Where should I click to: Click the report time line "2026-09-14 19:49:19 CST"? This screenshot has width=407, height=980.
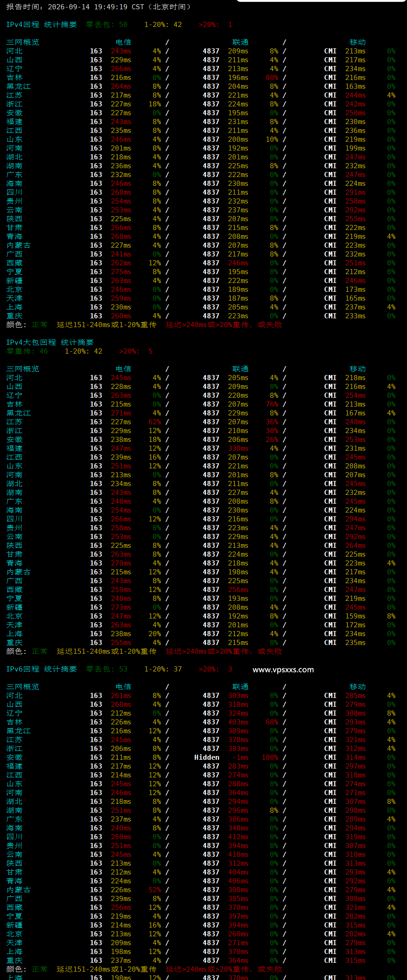tap(96, 7)
